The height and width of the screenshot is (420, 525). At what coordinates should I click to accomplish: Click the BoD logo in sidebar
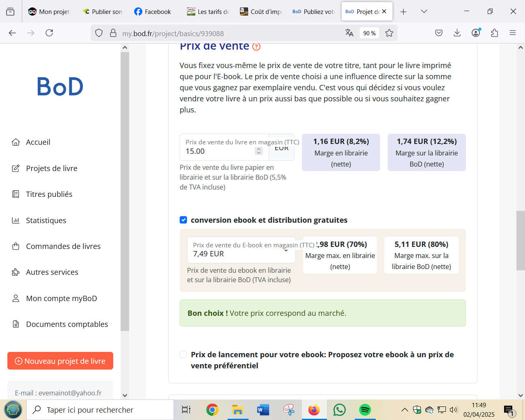pos(60,87)
